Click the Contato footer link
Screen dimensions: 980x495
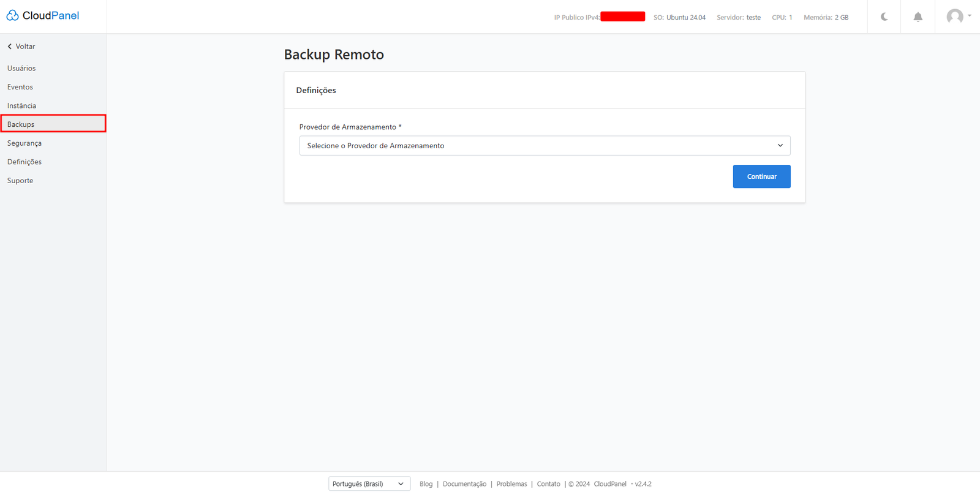pyautogui.click(x=548, y=484)
